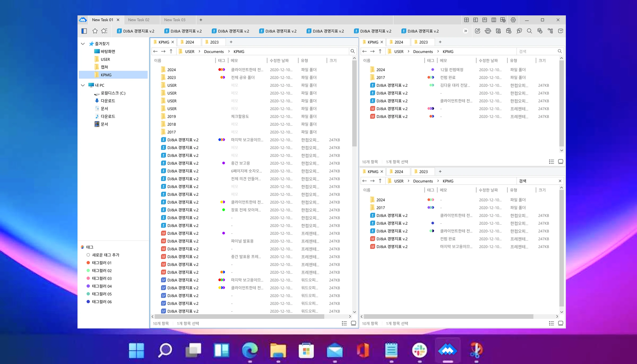
Task: Open the 2023 tab in the top-right pane
Action: coord(423,42)
